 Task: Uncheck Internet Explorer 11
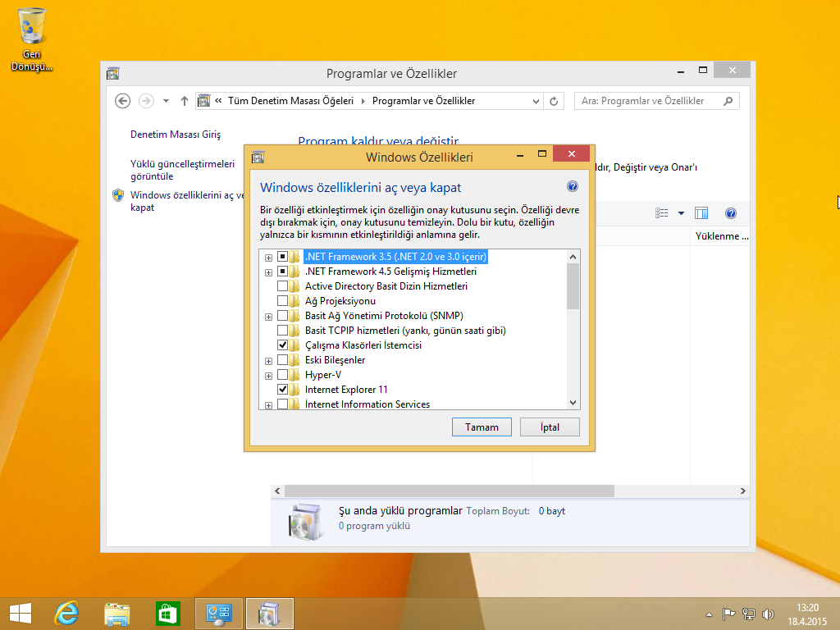click(x=282, y=390)
